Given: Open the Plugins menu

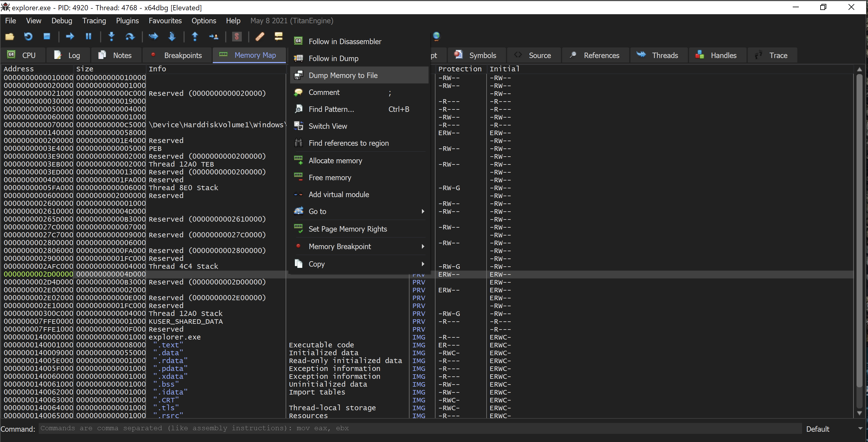Looking at the screenshot, I should coord(127,21).
